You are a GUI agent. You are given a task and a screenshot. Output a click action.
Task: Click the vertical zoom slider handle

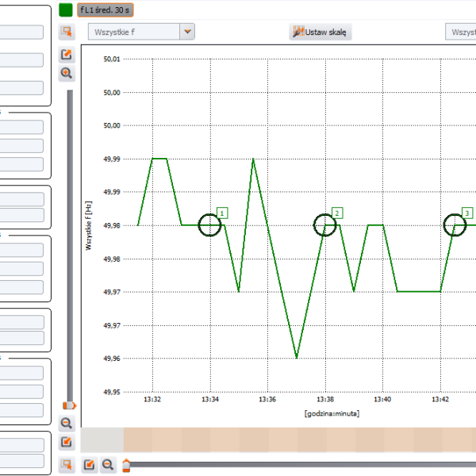70,405
